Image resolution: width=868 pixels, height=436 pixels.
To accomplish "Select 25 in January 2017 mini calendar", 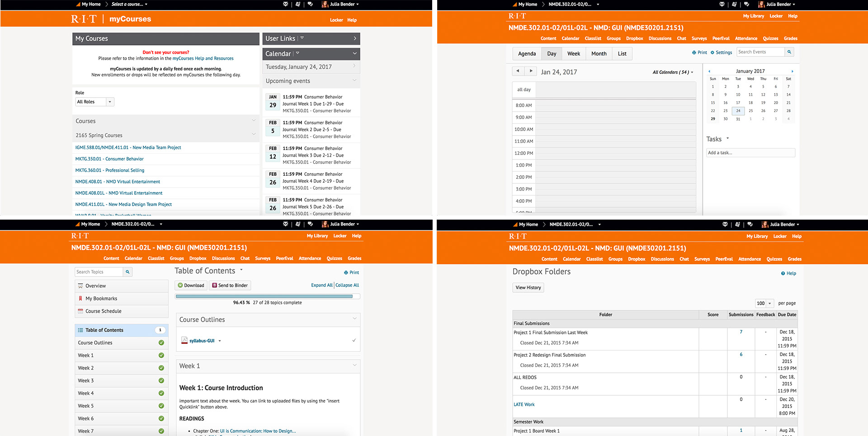I will [x=750, y=111].
